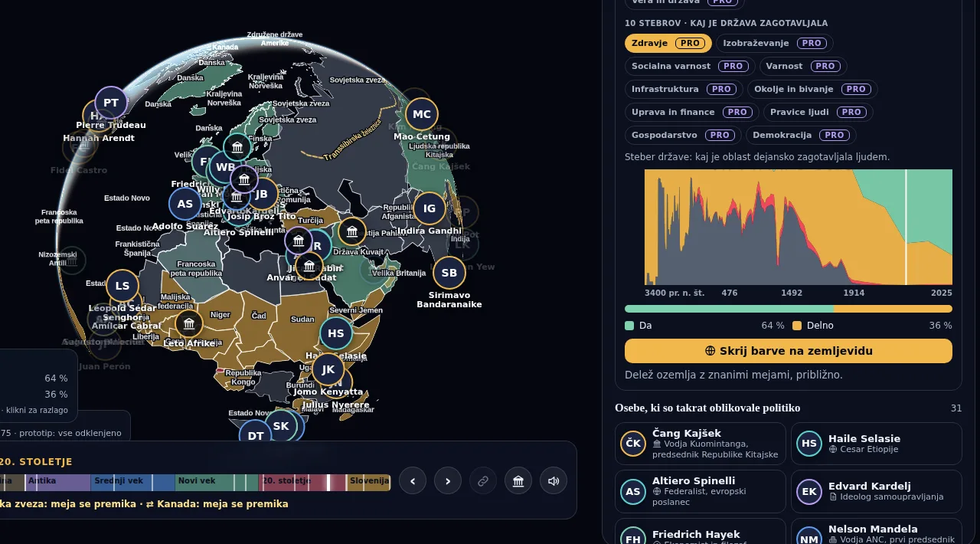
Task: Open the Edvard Kardelj person card
Action: [x=877, y=491]
